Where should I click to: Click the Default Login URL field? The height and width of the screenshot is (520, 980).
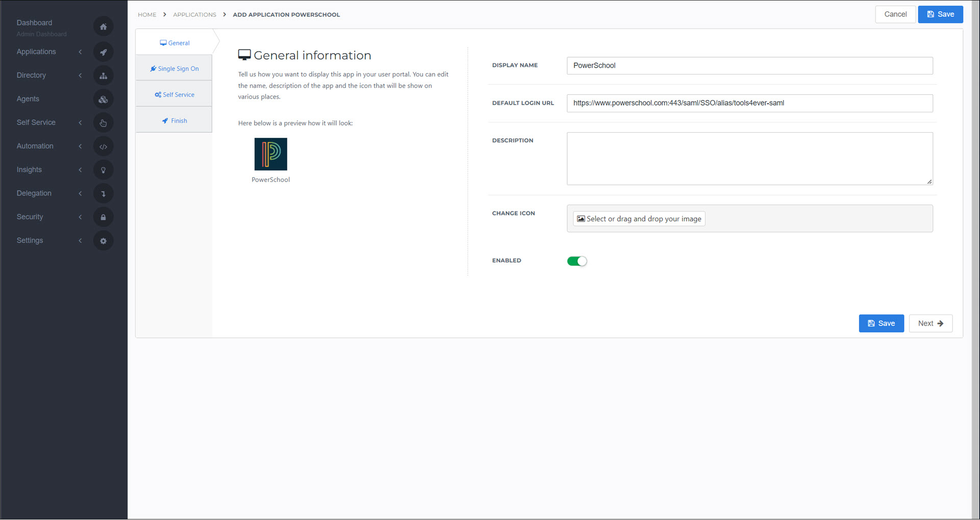click(749, 103)
